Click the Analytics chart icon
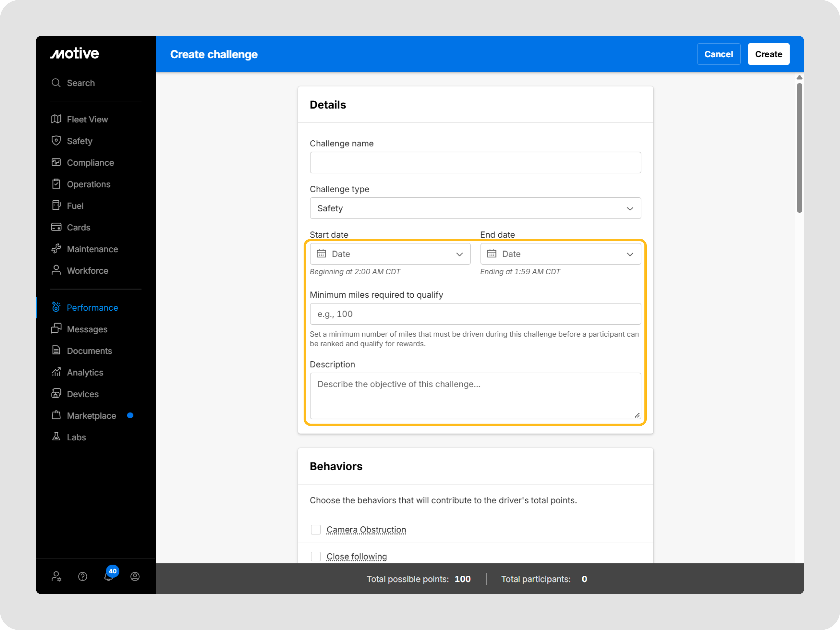The image size is (840, 630). tap(56, 372)
